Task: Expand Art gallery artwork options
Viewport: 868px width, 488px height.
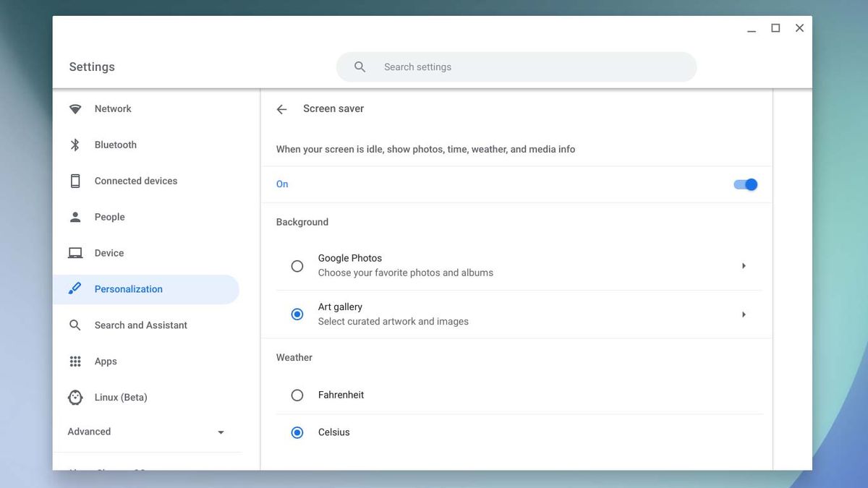Action: click(x=744, y=314)
